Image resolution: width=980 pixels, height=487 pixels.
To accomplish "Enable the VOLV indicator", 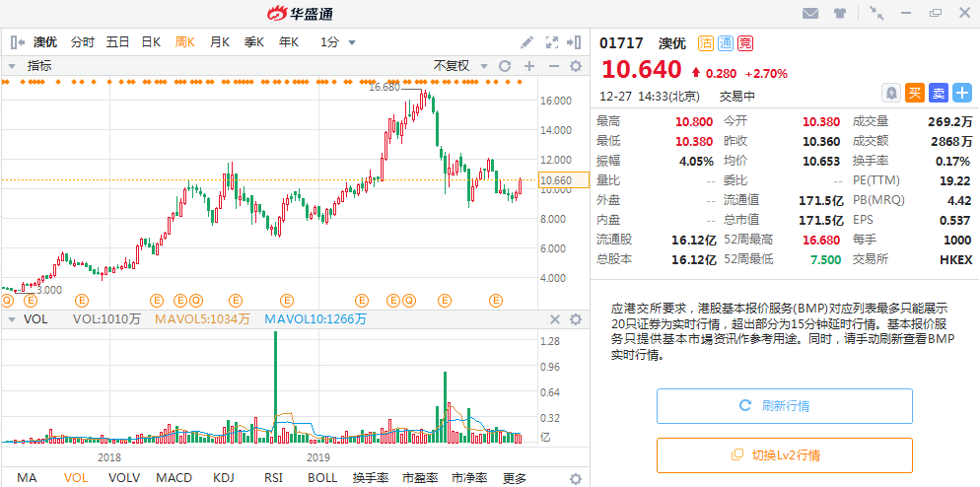I will coord(124,478).
